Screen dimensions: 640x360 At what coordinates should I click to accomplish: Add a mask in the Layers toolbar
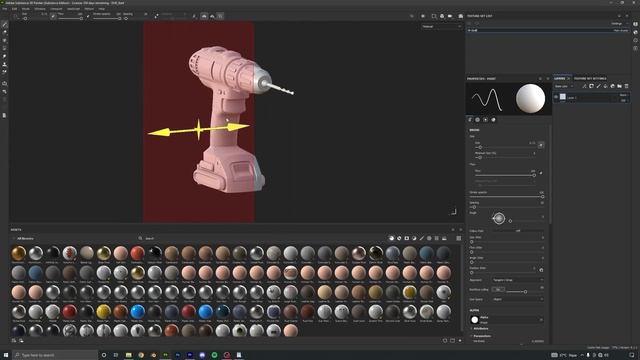591,86
